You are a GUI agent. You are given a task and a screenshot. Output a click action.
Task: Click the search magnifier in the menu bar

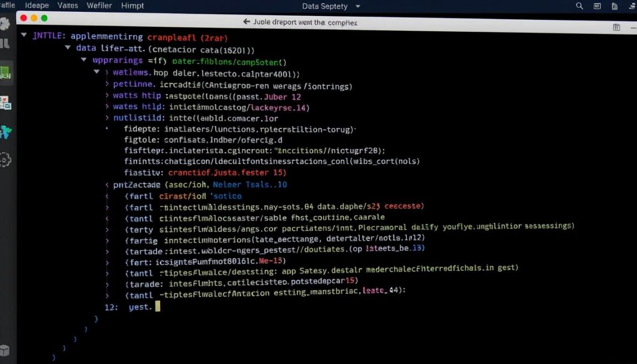(x=579, y=6)
